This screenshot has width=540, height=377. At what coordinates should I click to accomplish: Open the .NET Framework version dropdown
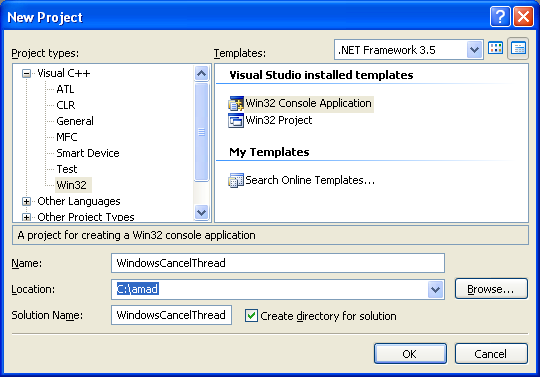point(474,50)
